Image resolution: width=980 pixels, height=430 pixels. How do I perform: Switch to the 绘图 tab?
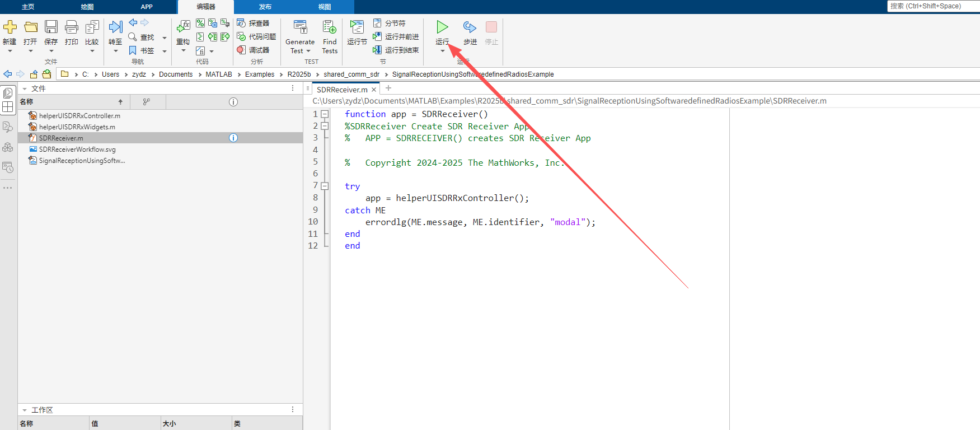87,7
